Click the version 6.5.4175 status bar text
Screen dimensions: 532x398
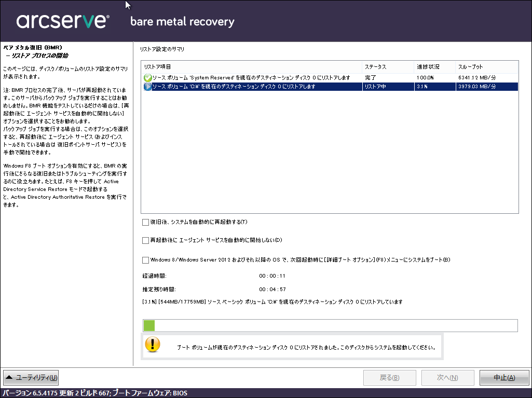click(x=96, y=393)
